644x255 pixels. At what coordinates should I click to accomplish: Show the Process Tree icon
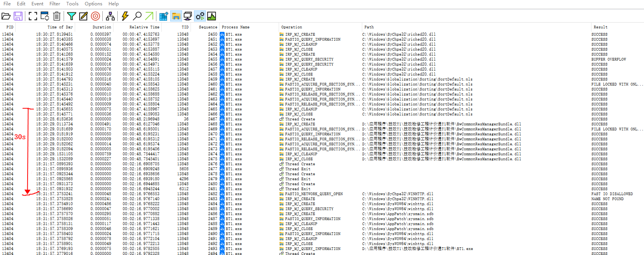pos(110,16)
